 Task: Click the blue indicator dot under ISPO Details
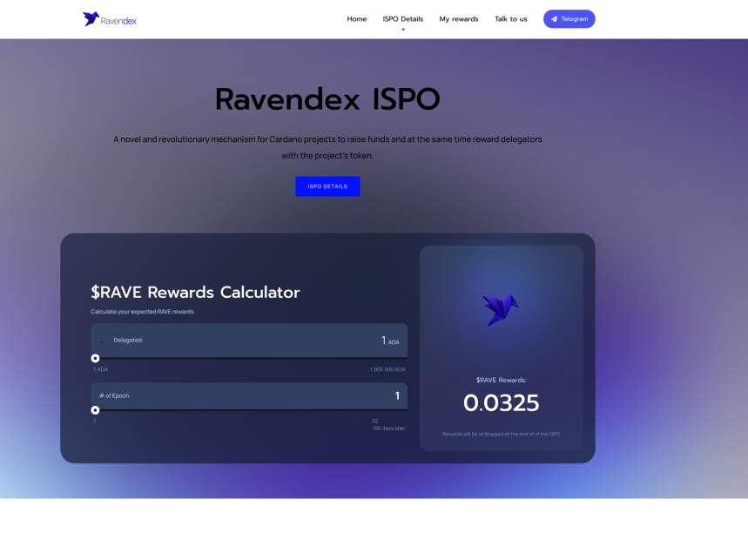[x=401, y=29]
